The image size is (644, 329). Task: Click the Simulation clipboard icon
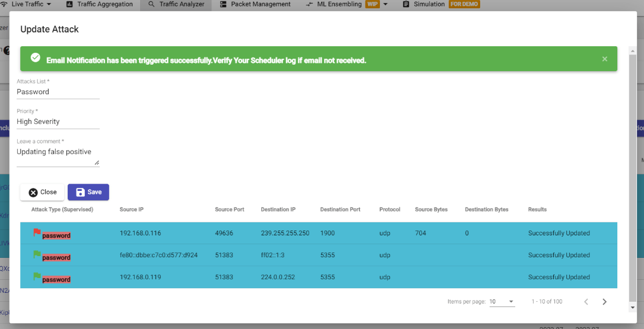click(406, 4)
